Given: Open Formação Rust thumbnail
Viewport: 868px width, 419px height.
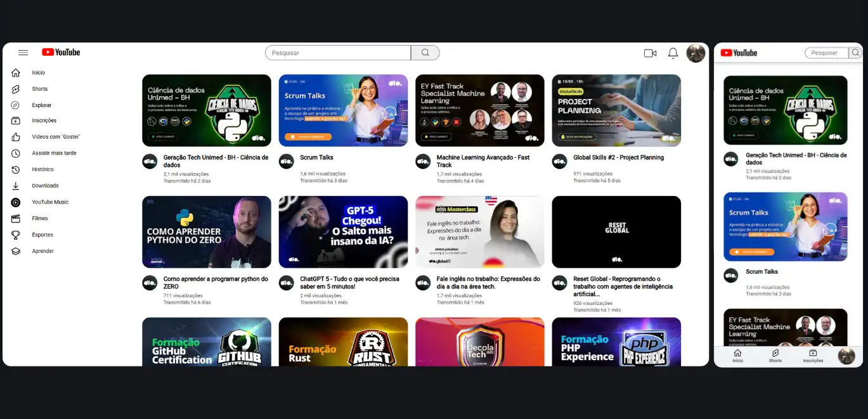Looking at the screenshot, I should [343, 342].
